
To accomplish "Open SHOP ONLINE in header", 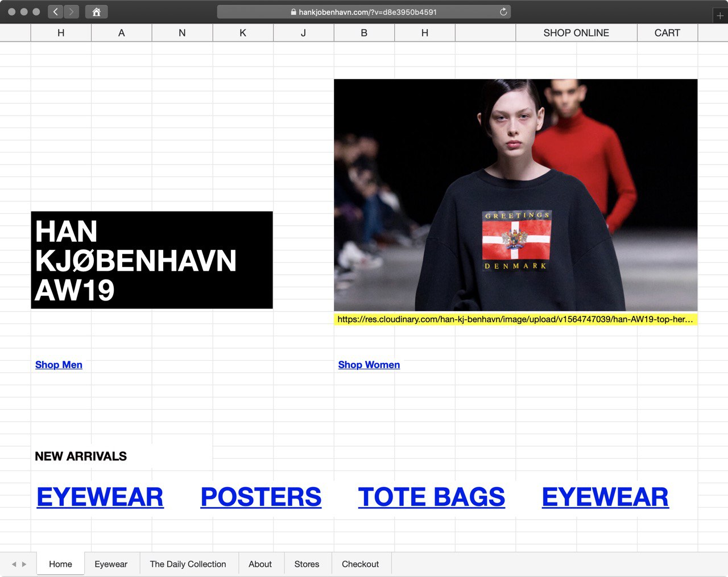I will [576, 33].
